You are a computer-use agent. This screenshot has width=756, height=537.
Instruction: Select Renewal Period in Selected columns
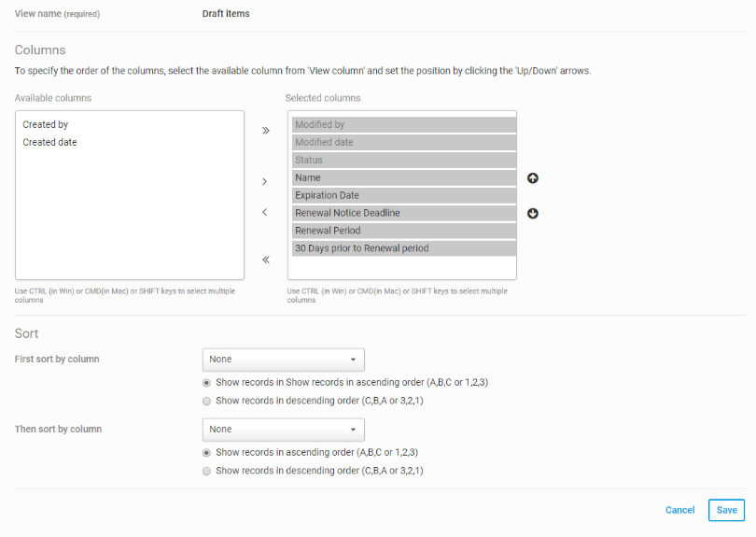404,231
